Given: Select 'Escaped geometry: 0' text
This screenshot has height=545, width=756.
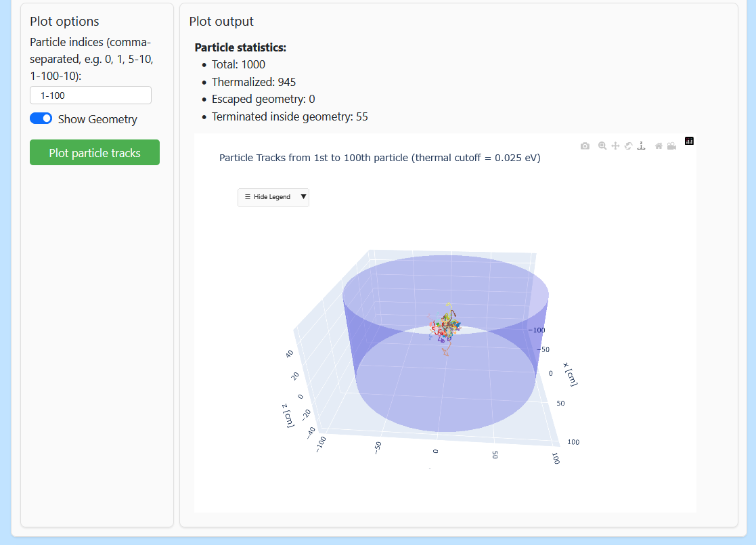Looking at the screenshot, I should 263,100.
